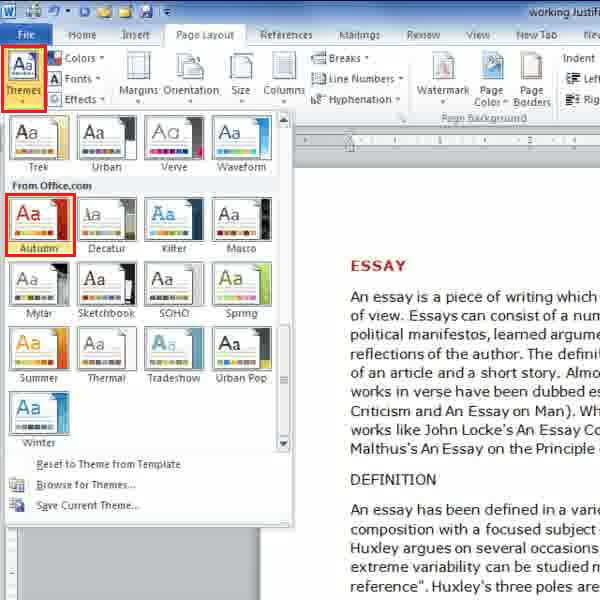Apply the Mylar theme
This screenshot has width=600, height=600.
pos(39,290)
